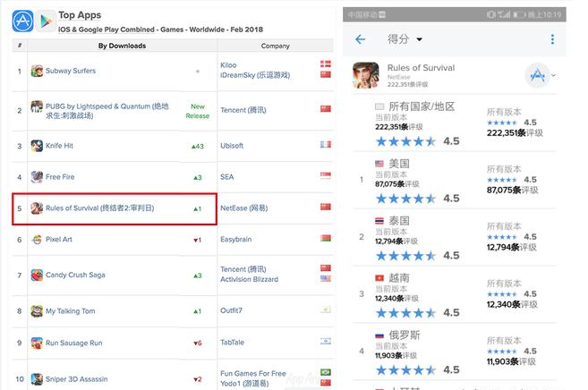This screenshot has height=390, width=588.
Task: Open the Subway Surfers game icon
Action: coord(37,71)
